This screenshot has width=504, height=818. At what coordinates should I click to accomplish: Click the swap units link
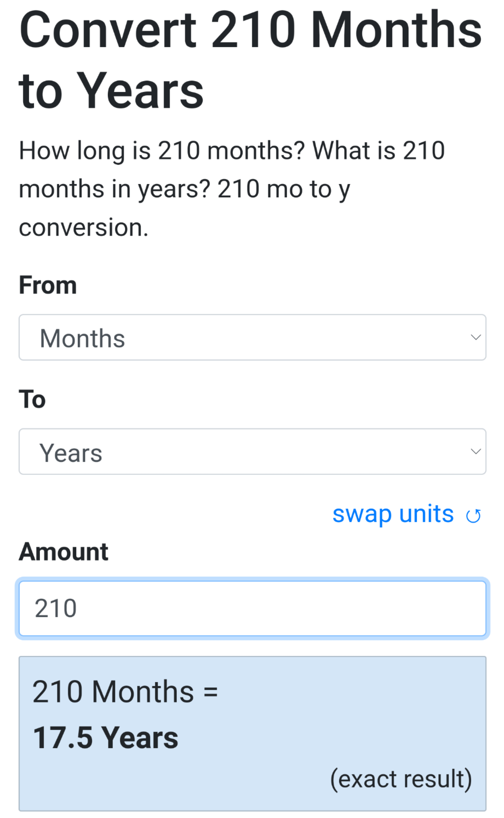(x=393, y=514)
